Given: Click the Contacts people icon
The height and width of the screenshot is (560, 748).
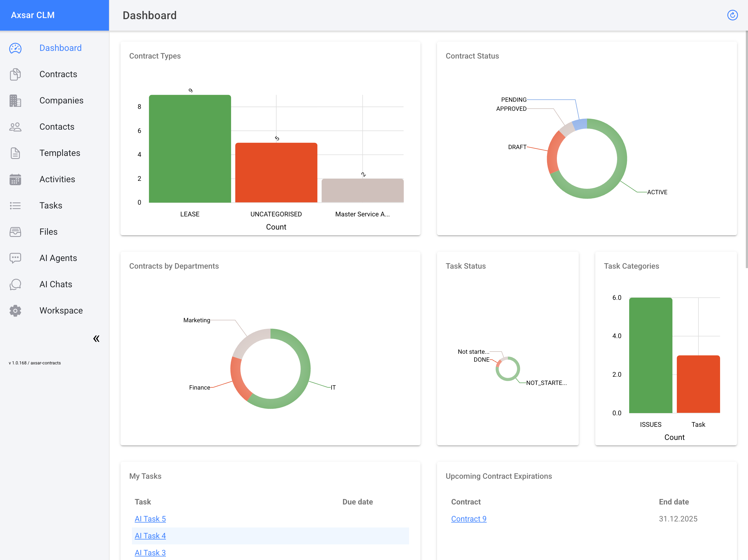Looking at the screenshot, I should pos(15,127).
